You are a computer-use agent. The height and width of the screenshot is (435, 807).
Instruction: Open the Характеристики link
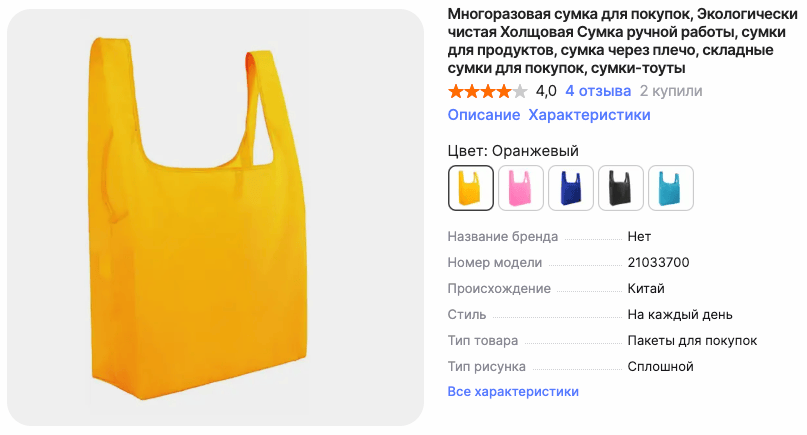pyautogui.click(x=589, y=115)
